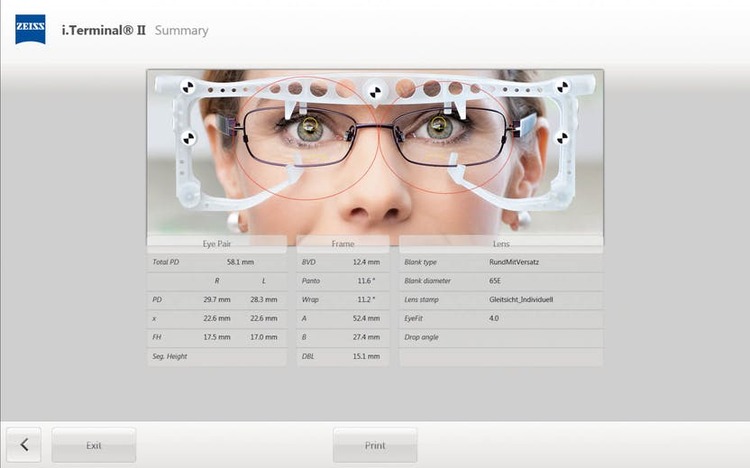Click the right-eye PD value 29.7 mm
The height and width of the screenshot is (468, 750).
pos(217,300)
